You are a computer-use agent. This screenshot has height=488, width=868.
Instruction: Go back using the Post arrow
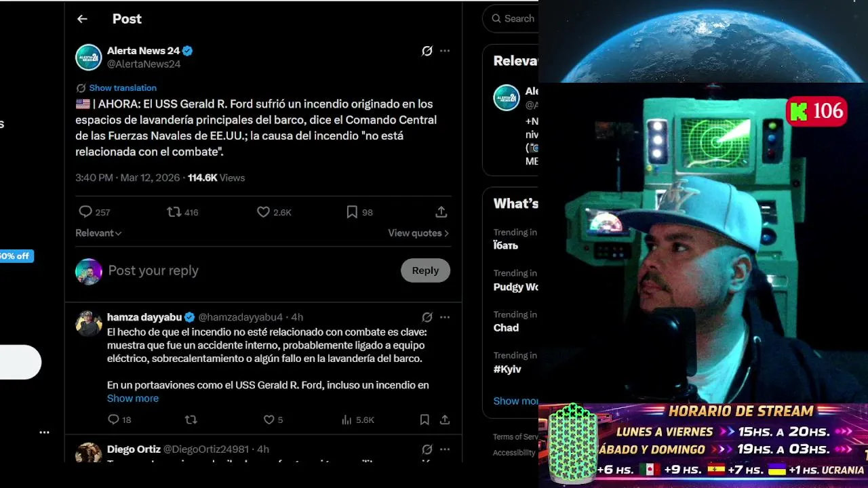(82, 19)
